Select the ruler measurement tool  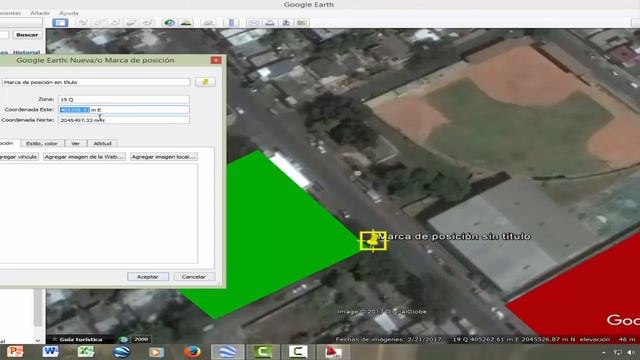point(231,22)
